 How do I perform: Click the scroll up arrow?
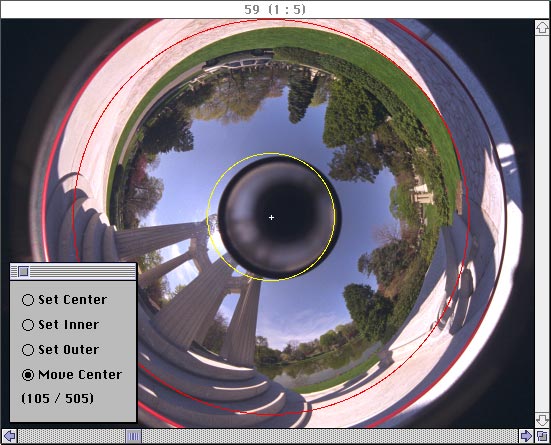[542, 28]
